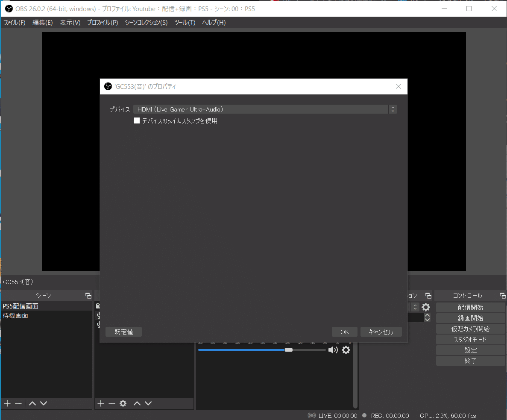
Task: Click CPU: 2.9%, 60.00 fps status
Action: click(x=448, y=416)
